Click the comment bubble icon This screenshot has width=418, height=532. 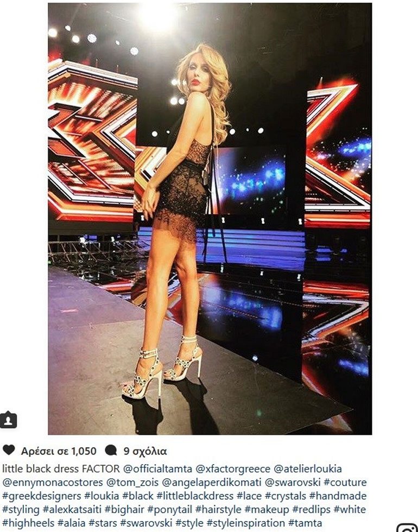click(x=111, y=450)
